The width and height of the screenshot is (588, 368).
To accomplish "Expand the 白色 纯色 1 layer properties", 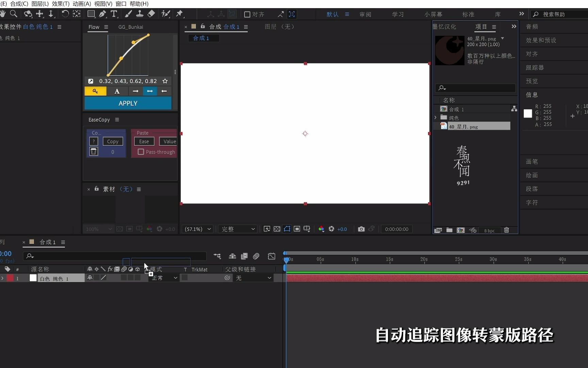I will (x=3, y=278).
